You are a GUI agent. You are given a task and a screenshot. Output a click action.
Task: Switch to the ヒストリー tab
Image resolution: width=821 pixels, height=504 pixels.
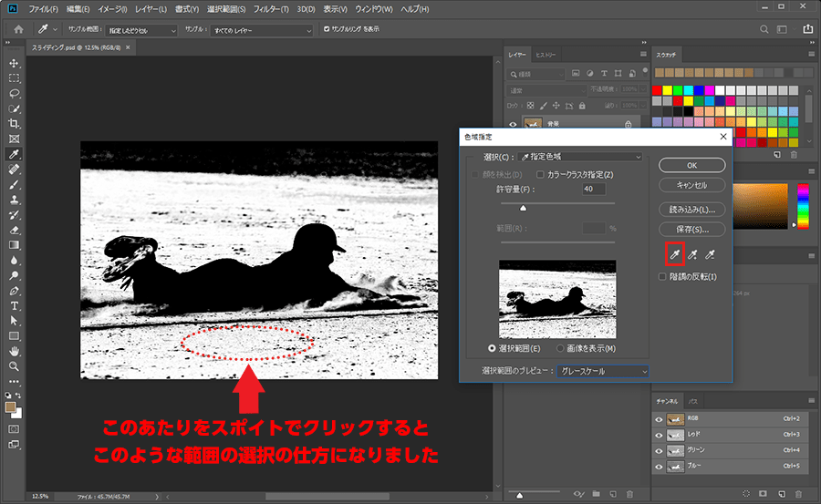(x=546, y=55)
